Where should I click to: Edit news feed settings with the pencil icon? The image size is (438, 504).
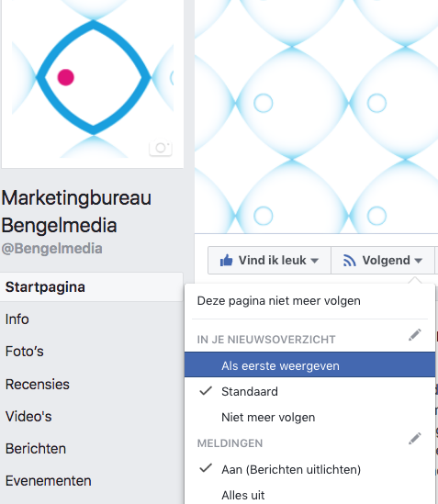[x=415, y=335]
